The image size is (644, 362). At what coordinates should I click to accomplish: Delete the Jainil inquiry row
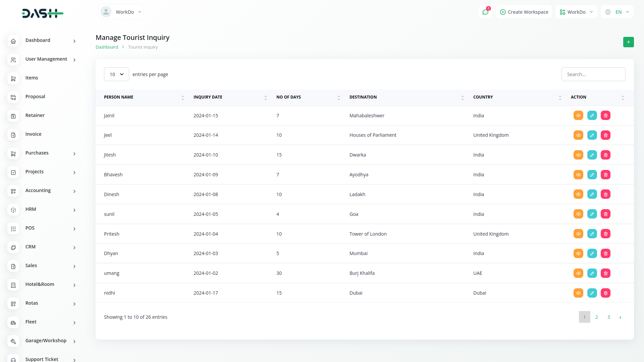pos(605,116)
